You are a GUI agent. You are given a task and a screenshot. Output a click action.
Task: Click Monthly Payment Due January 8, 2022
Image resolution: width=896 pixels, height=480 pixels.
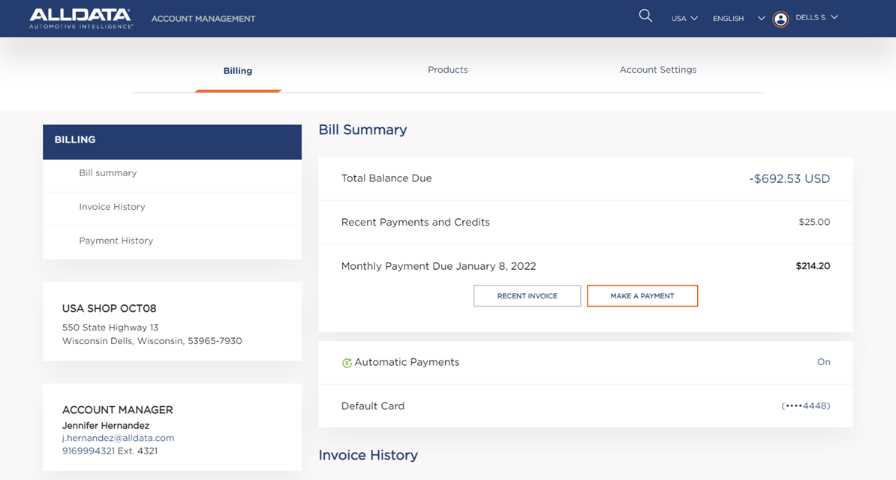pos(438,266)
